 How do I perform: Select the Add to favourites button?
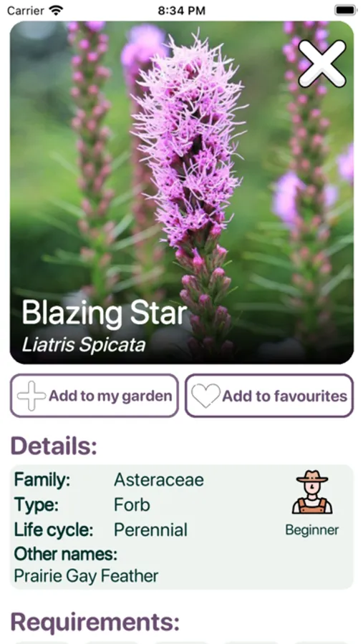pos(269,396)
